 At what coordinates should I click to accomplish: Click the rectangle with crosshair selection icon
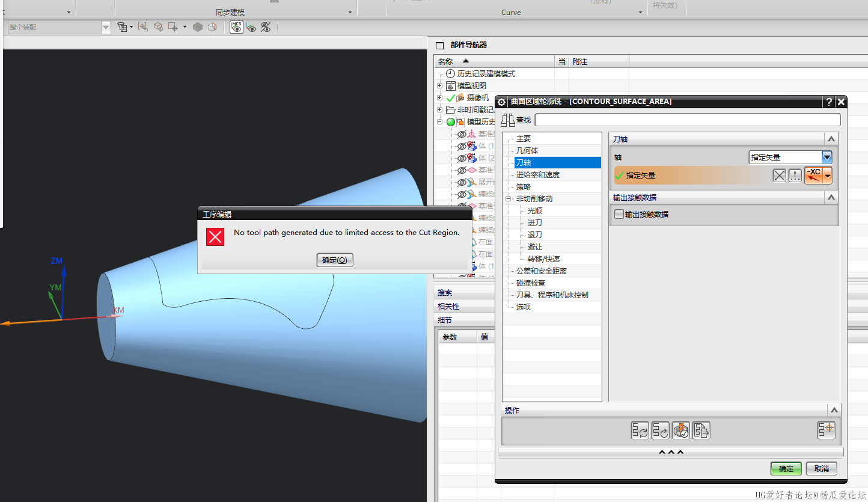[x=173, y=27]
